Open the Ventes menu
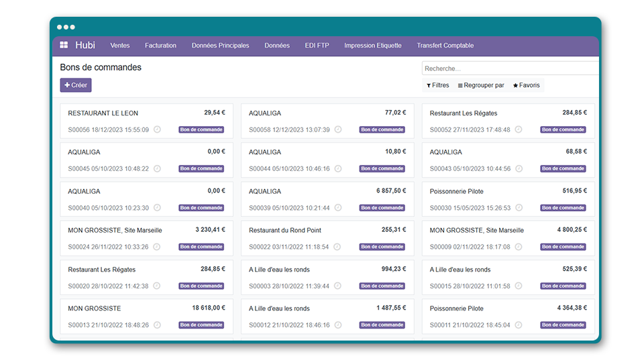Screen dimensions: 644x362 (120, 46)
